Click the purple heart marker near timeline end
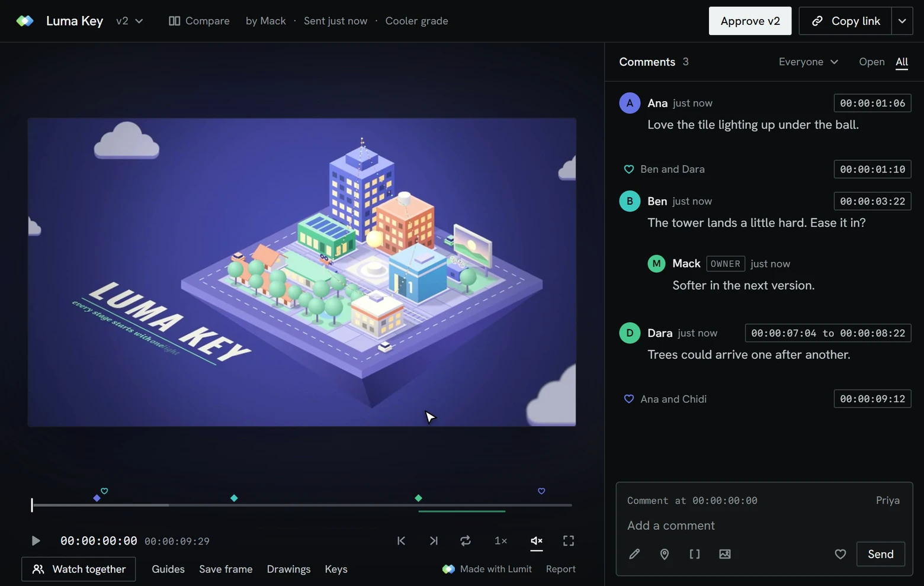924x586 pixels. [x=541, y=491]
